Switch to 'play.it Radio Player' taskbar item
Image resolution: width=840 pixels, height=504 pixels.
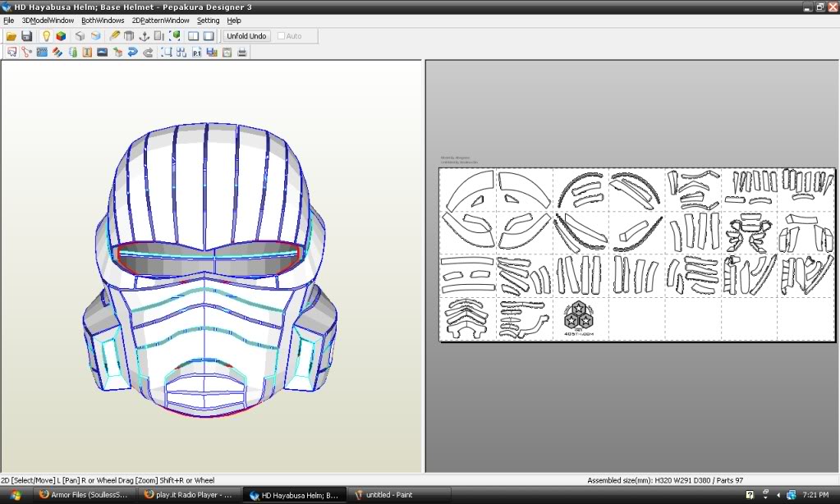tap(189, 495)
